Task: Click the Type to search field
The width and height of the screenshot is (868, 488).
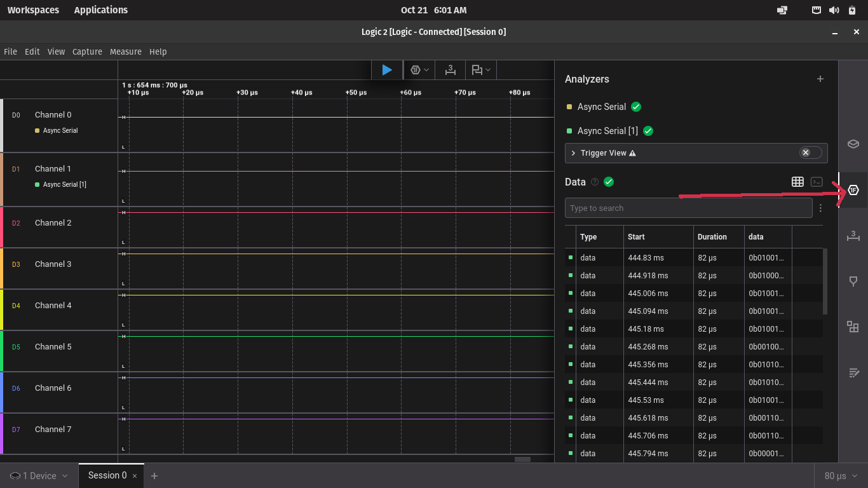Action: 688,208
